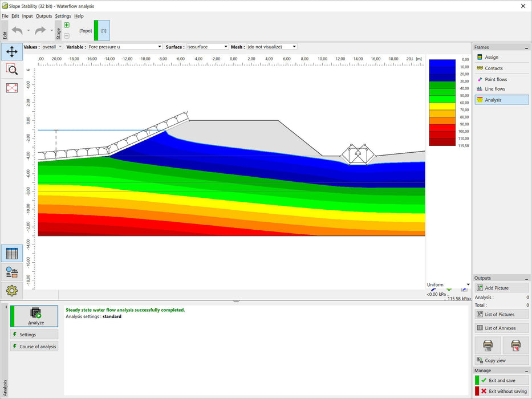Add a new stage with the plus icon
Image resolution: width=532 pixels, height=399 pixels.
66,25
